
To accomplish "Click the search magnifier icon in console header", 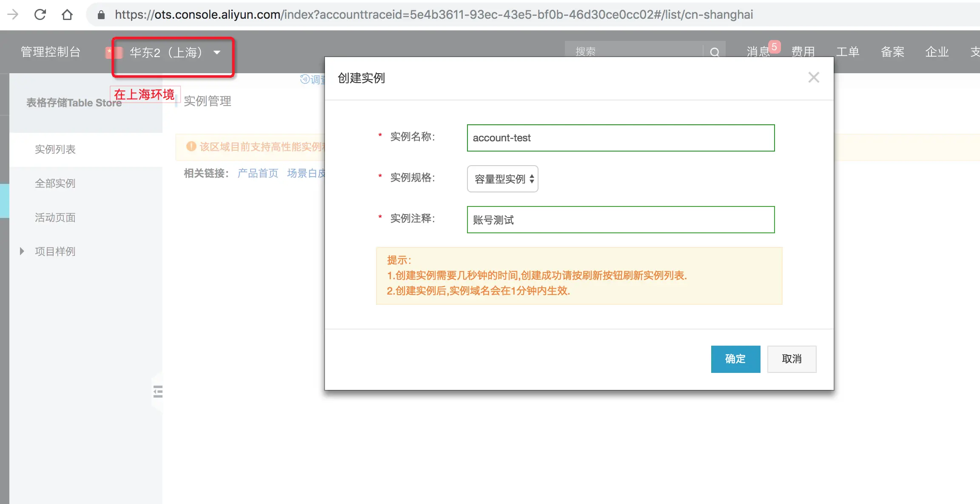I will [x=715, y=52].
